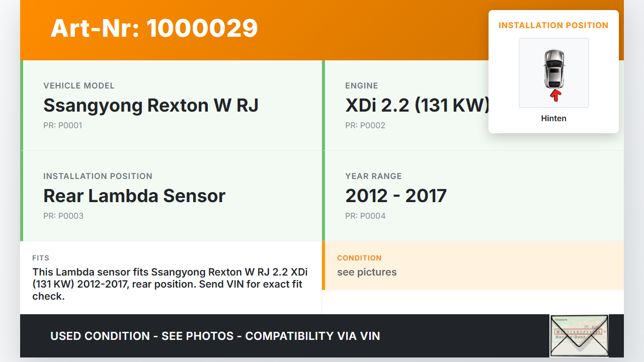Image resolution: width=644 pixels, height=362 pixels.
Task: Click the Rear Lambda Sensor value
Action: coord(134,196)
